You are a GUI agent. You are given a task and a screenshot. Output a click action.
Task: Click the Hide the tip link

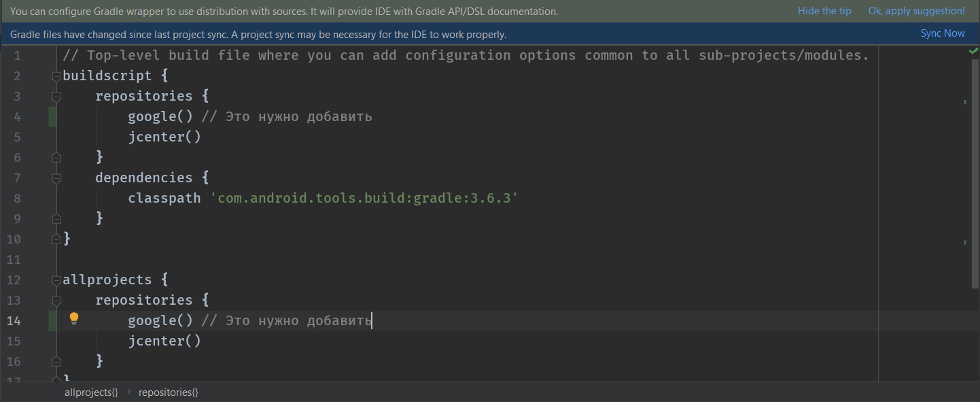pyautogui.click(x=824, y=11)
